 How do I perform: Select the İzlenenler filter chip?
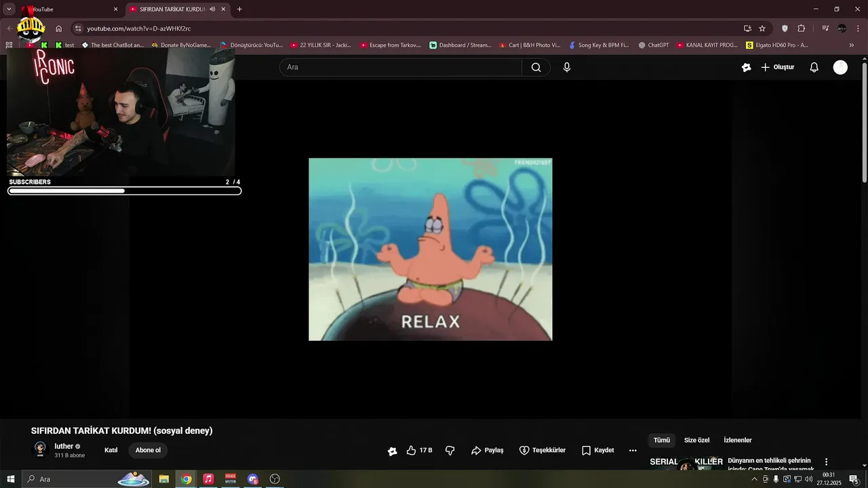click(x=738, y=441)
